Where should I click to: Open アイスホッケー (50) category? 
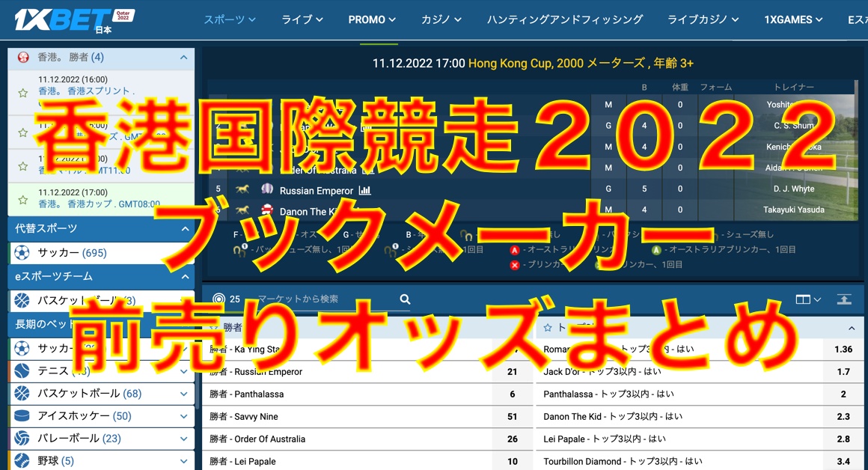(84, 416)
